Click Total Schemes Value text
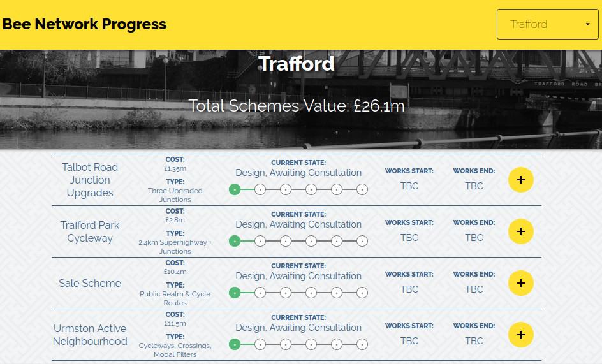Screen dimensions: 602x364 click(x=297, y=106)
